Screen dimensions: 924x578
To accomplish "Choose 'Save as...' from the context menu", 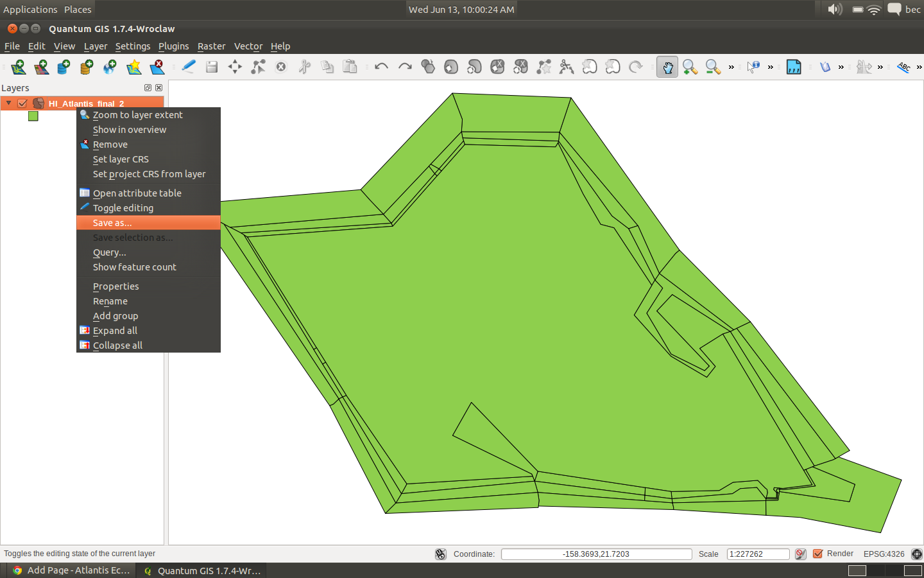I will 112,223.
